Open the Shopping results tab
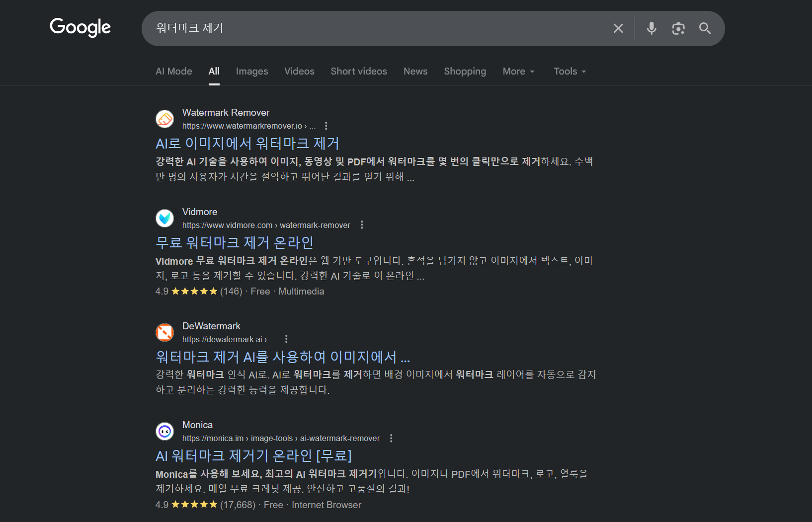 pyautogui.click(x=465, y=72)
